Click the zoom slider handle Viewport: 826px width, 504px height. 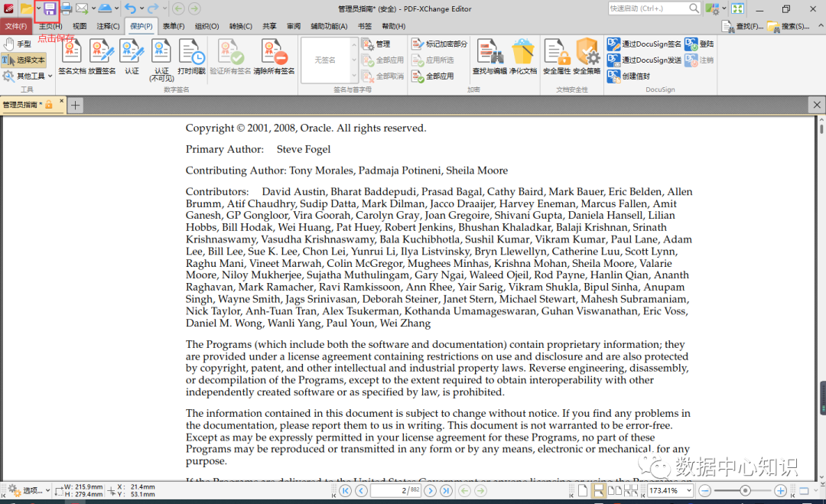tap(745, 491)
